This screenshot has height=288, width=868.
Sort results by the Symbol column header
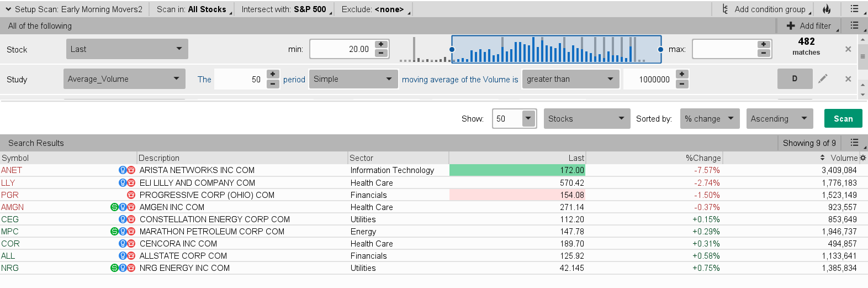(68, 158)
